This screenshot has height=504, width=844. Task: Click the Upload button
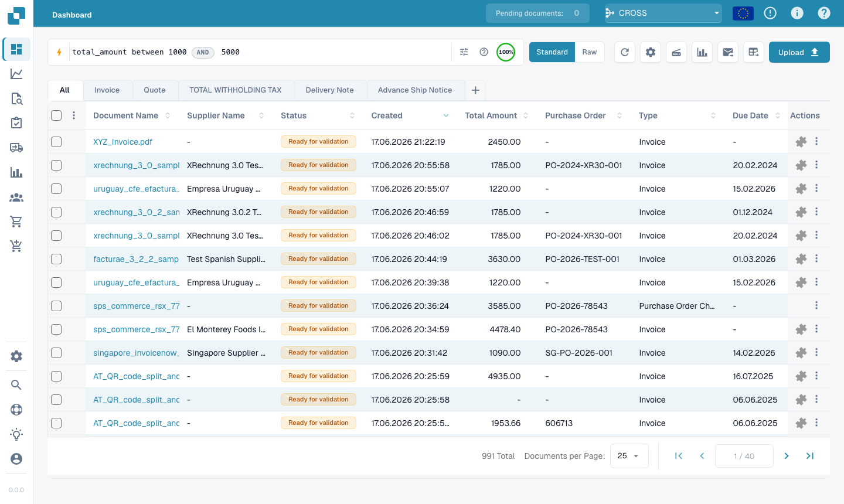coord(799,52)
